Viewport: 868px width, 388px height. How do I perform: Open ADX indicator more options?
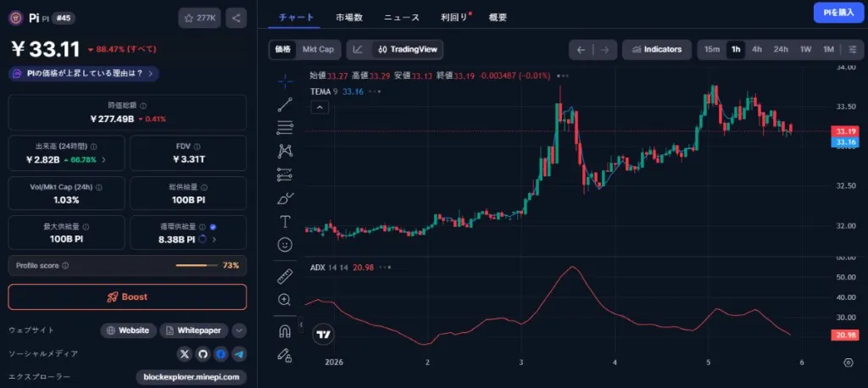coord(386,268)
